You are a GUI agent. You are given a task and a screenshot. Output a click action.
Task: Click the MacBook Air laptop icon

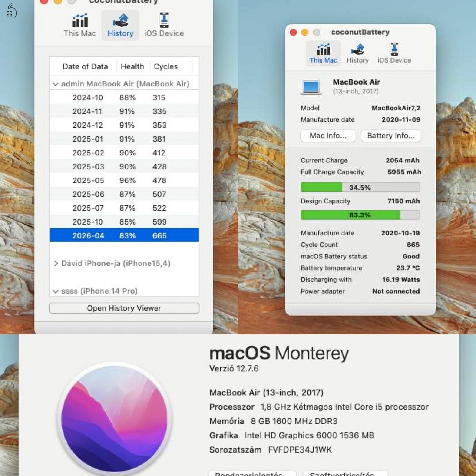point(311,87)
